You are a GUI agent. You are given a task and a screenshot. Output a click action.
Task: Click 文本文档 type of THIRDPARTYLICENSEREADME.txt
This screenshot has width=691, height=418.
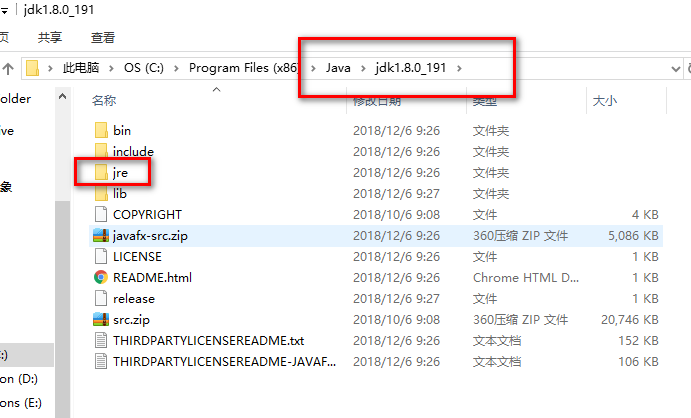(x=497, y=340)
